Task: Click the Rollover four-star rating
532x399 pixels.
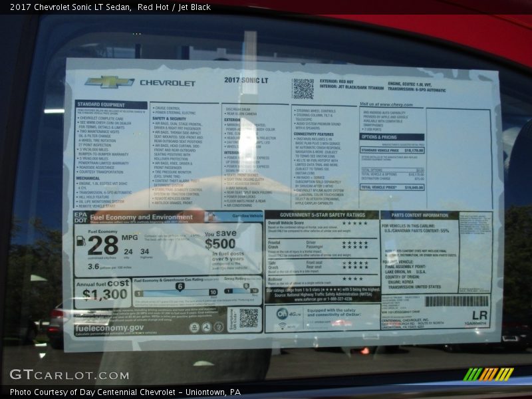Action: [352, 279]
